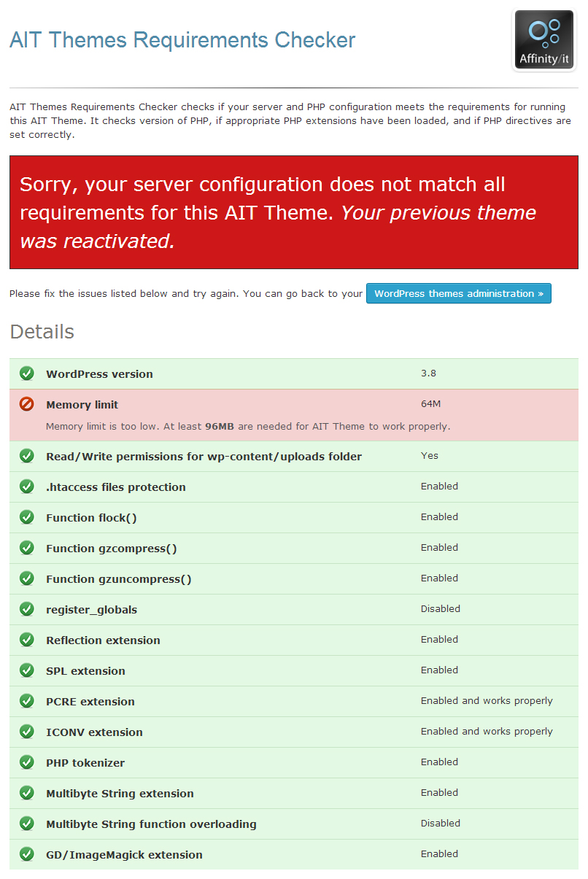Select the ICONV extension label
This screenshot has width=588, height=879.
tap(94, 732)
